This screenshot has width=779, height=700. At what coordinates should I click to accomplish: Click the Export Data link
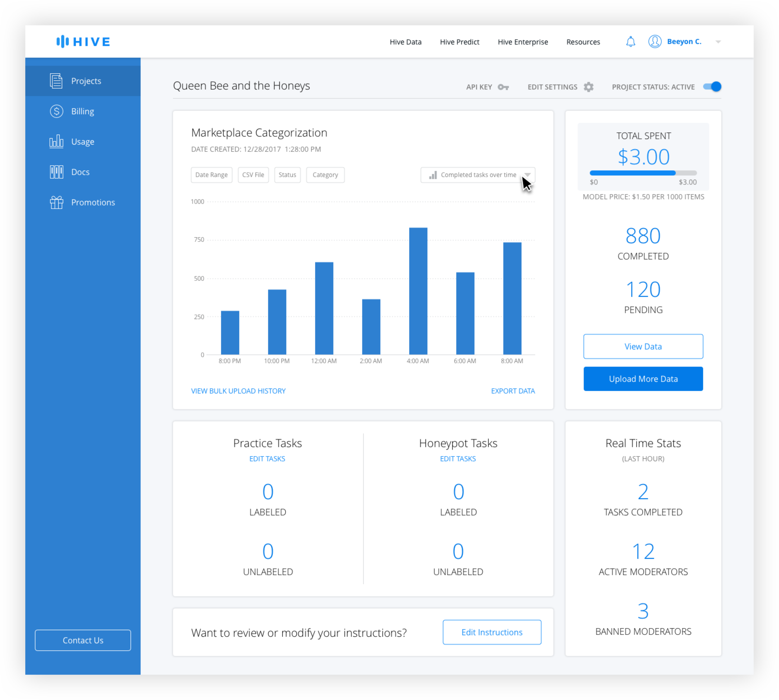513,391
